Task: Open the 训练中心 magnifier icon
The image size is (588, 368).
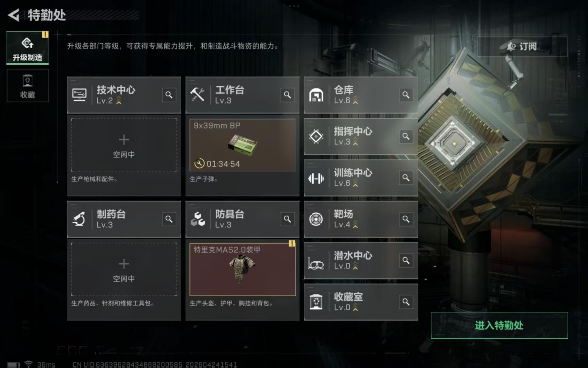Action: coord(406,178)
